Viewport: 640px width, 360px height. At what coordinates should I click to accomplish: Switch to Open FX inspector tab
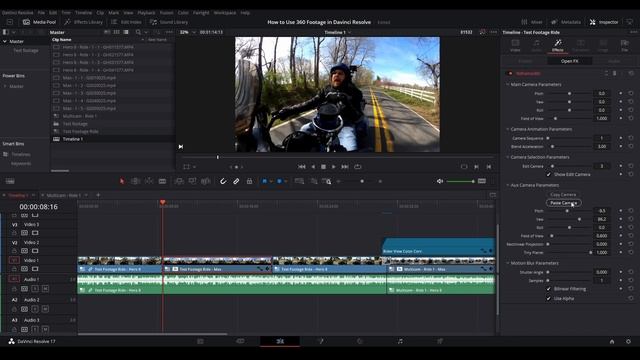click(x=569, y=61)
